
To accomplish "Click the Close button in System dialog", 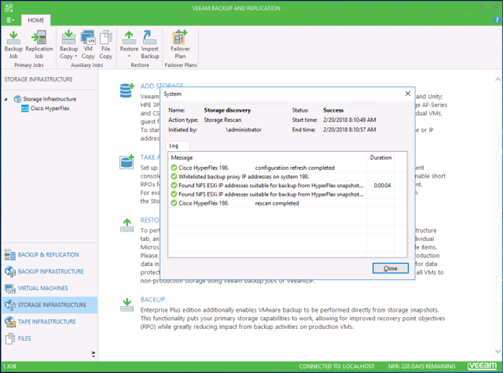I will coord(390,268).
